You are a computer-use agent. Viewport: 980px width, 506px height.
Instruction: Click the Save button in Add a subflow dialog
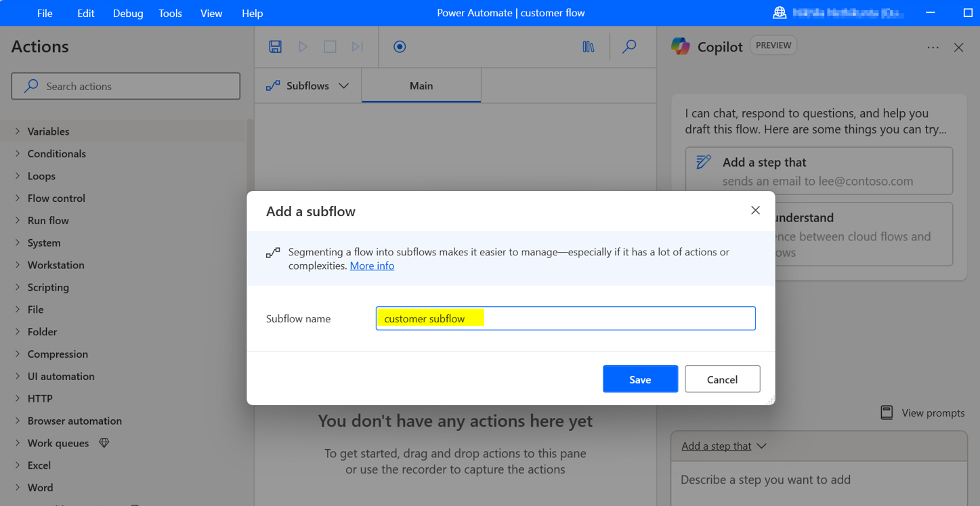point(639,379)
